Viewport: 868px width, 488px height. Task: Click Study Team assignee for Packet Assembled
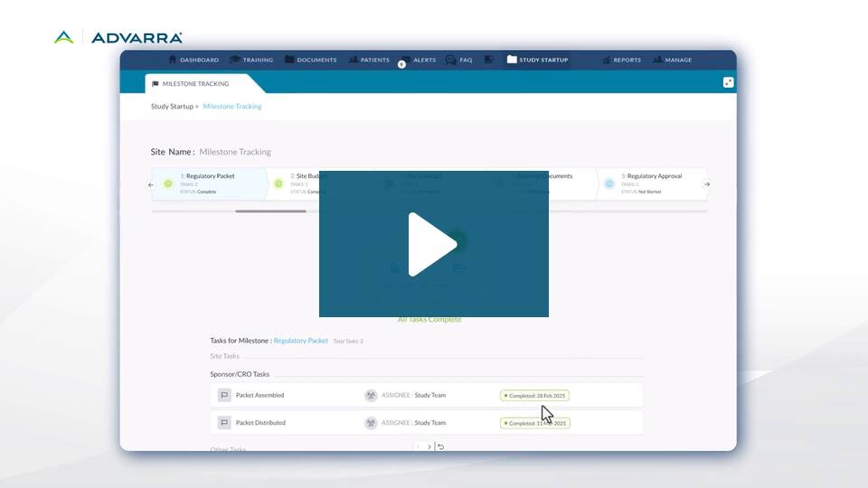click(430, 395)
